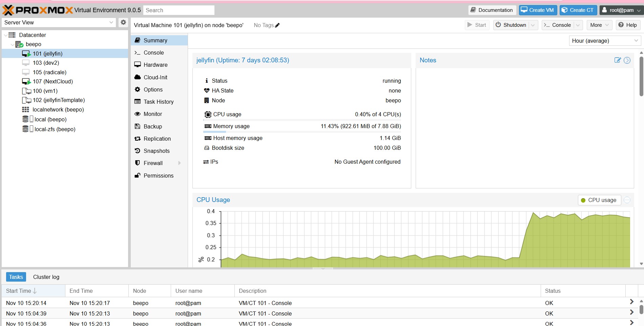Select the 107 (NextCloud) VM icon
The image size is (644, 326).
[x=26, y=82]
